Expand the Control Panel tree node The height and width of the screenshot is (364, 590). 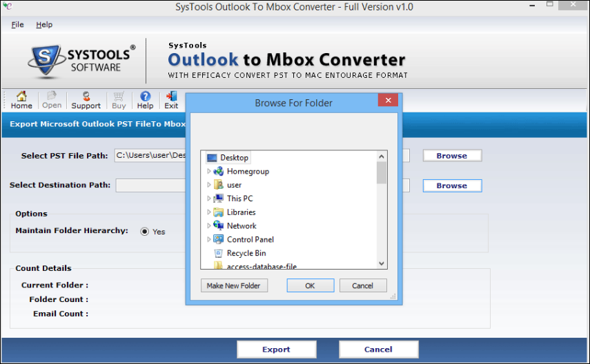(x=209, y=239)
